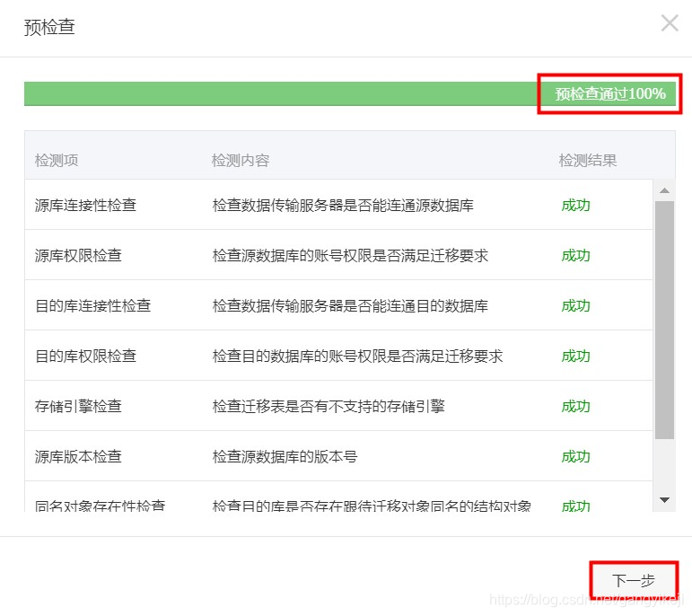Click the 下一步 button
Image resolution: width=692 pixels, height=616 pixels.
tap(634, 580)
